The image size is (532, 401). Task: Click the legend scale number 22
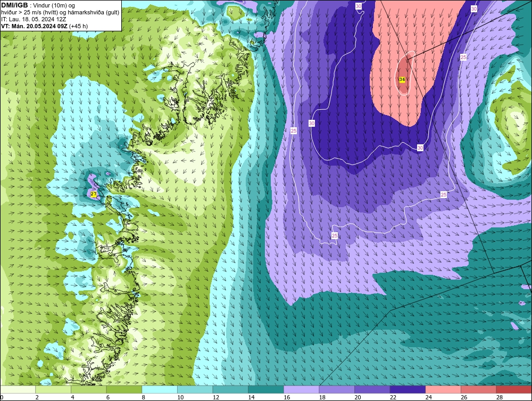point(393,397)
